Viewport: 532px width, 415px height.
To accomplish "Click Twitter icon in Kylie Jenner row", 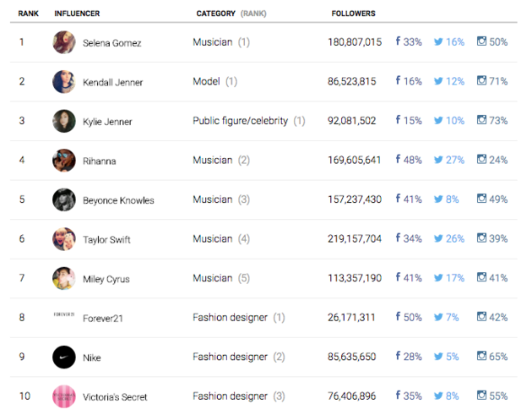I will pyautogui.click(x=438, y=121).
